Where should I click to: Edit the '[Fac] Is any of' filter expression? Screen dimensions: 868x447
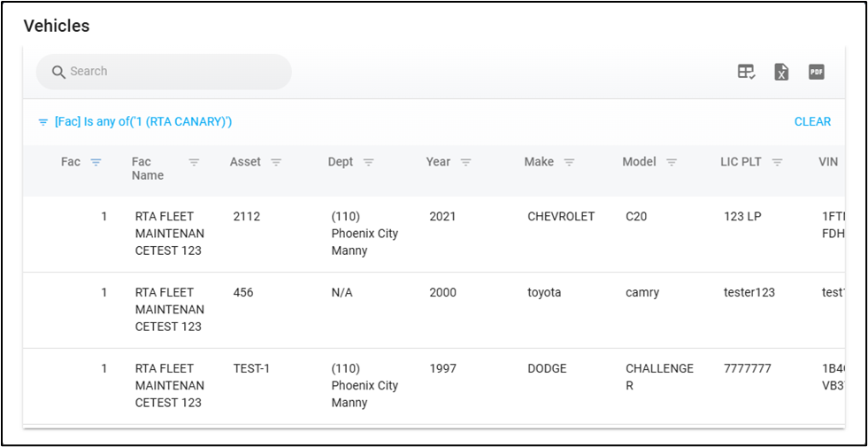click(143, 122)
